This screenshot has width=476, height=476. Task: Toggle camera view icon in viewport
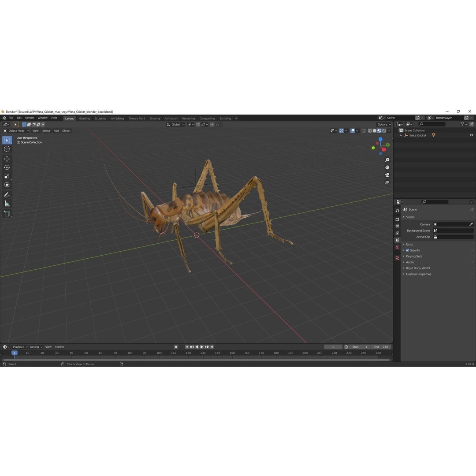[x=387, y=175]
